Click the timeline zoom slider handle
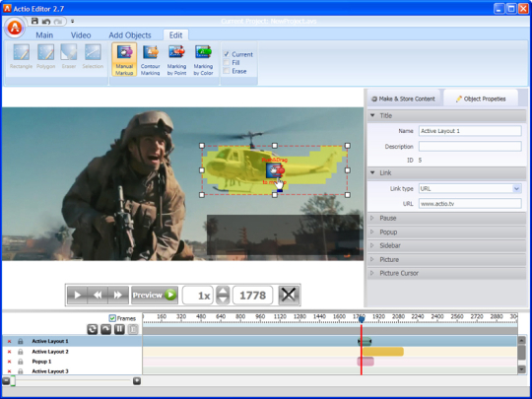This screenshot has height=399, width=532. [13, 381]
